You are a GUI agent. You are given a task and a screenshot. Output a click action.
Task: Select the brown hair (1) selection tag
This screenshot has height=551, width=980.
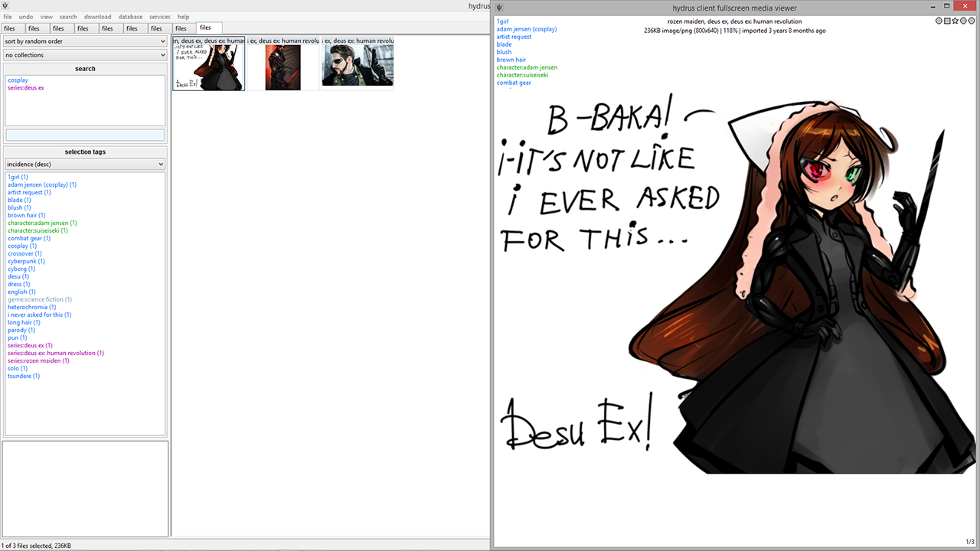[x=27, y=215]
